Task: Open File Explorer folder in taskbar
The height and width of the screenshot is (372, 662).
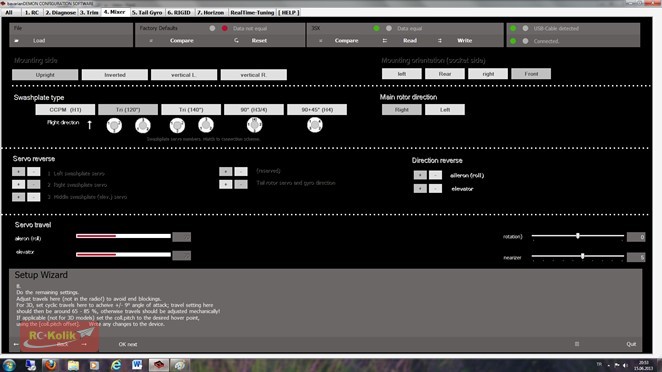Action: tap(73, 365)
